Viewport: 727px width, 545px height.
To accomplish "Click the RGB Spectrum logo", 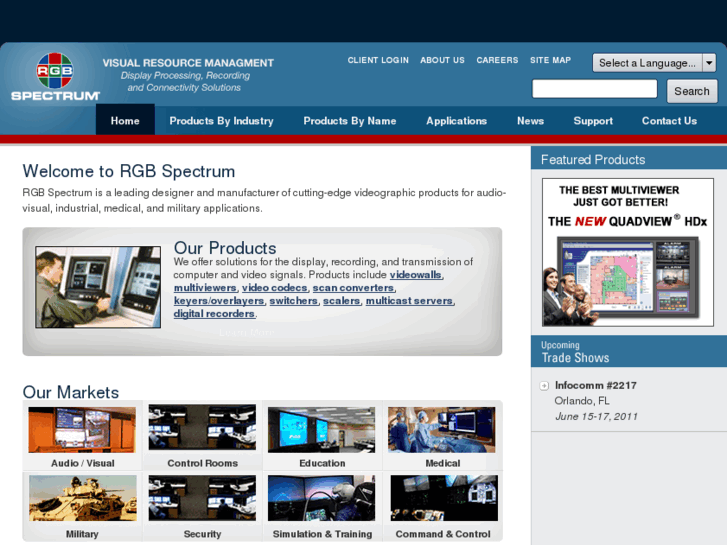I will (x=55, y=77).
